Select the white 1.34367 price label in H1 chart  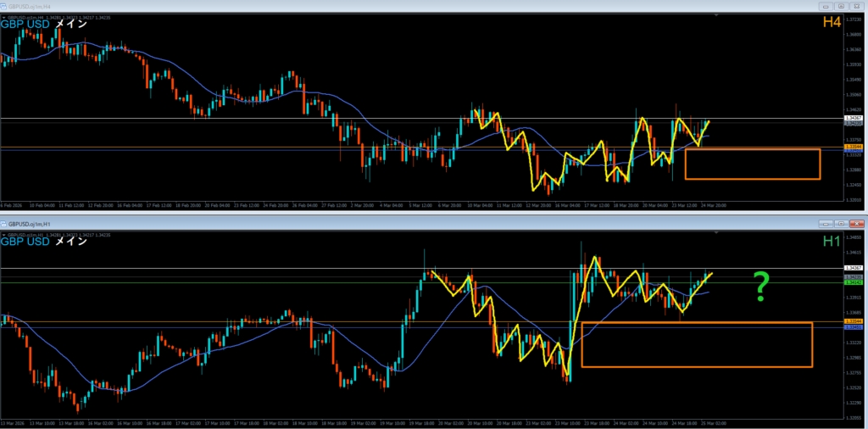(852, 268)
